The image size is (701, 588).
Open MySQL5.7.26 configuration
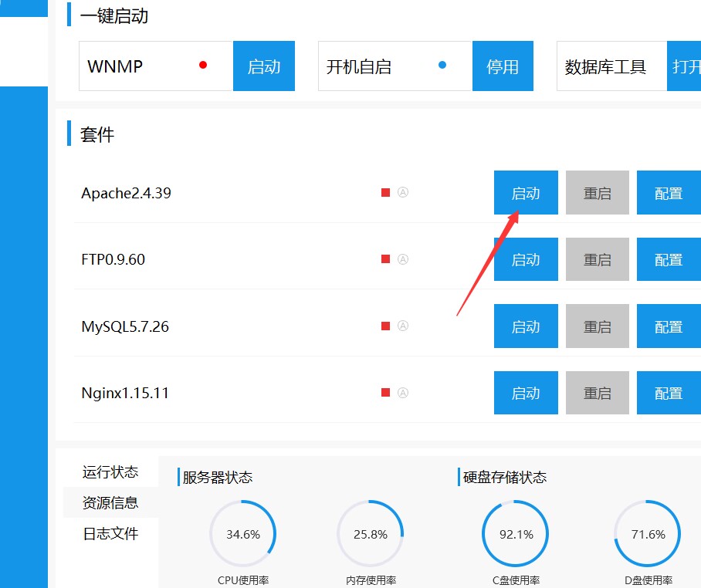[669, 326]
